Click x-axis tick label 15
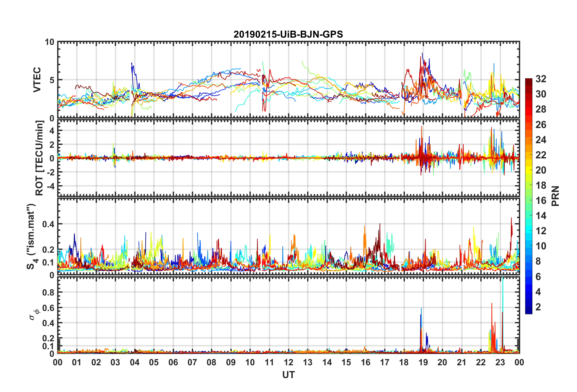577x392 pixels. (346, 363)
